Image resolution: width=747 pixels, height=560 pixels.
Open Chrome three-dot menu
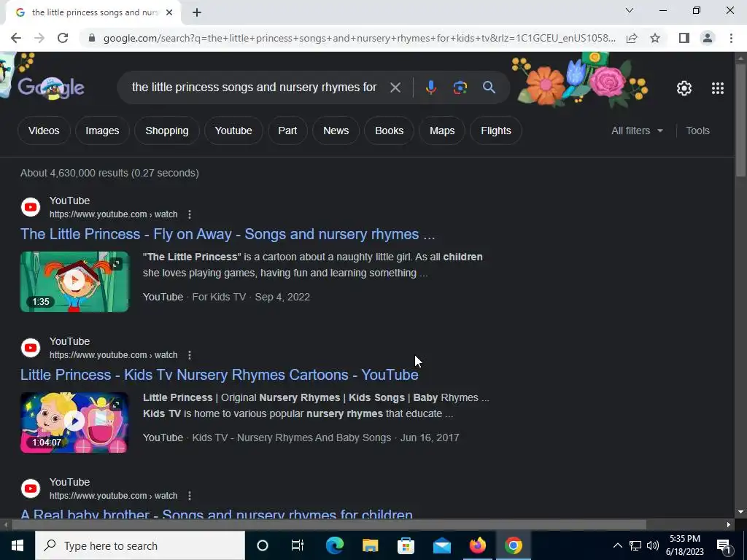click(x=731, y=38)
